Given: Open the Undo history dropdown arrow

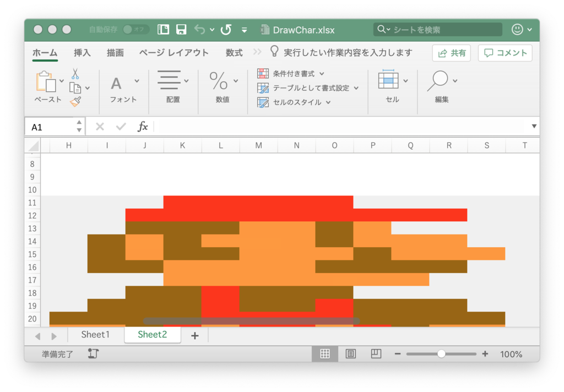Looking at the screenshot, I should pyautogui.click(x=212, y=30).
